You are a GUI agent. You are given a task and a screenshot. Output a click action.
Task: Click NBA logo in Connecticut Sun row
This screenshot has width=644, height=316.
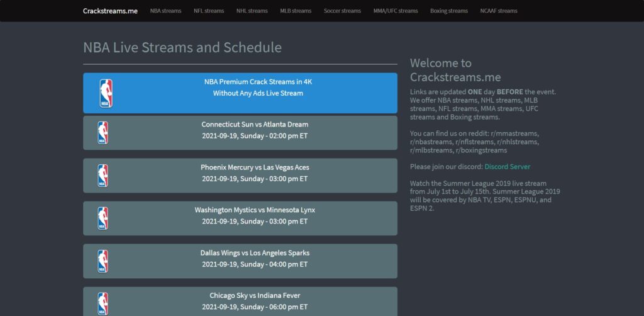click(x=103, y=133)
